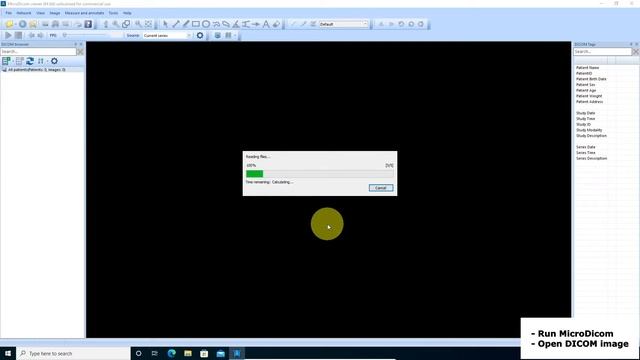Click the blue disc scan icon

click(x=22, y=24)
